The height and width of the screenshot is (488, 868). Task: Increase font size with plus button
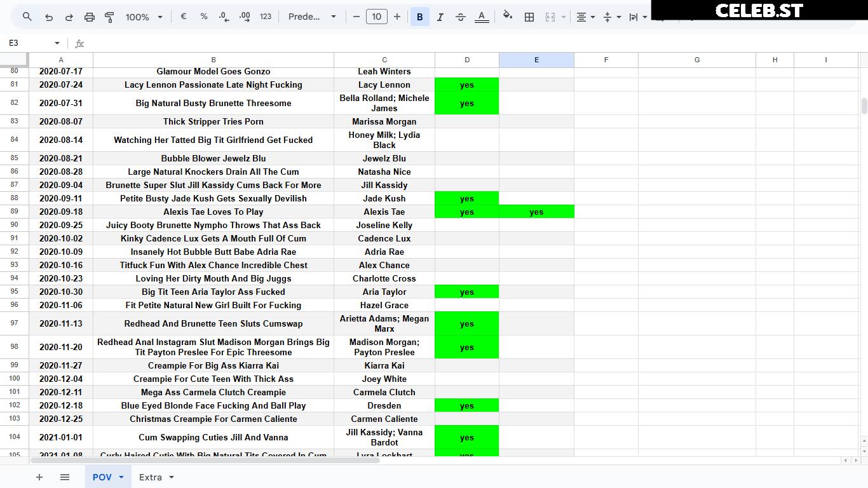tap(397, 17)
